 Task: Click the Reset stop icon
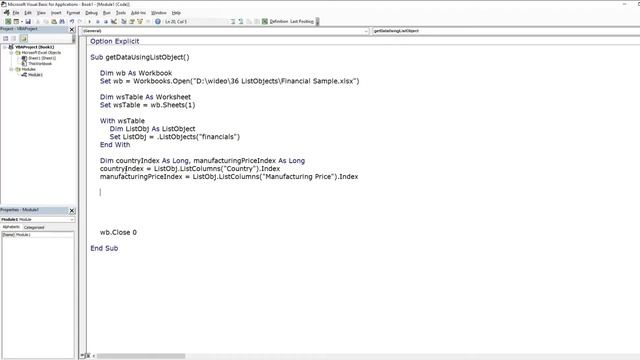(x=105, y=21)
